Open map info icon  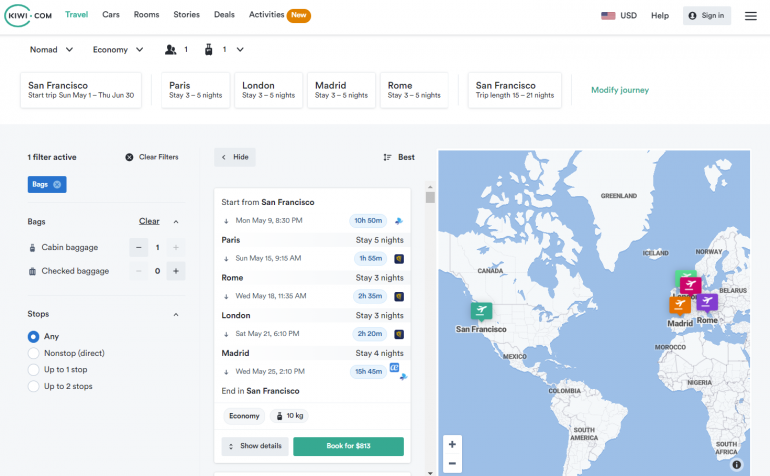(x=736, y=464)
